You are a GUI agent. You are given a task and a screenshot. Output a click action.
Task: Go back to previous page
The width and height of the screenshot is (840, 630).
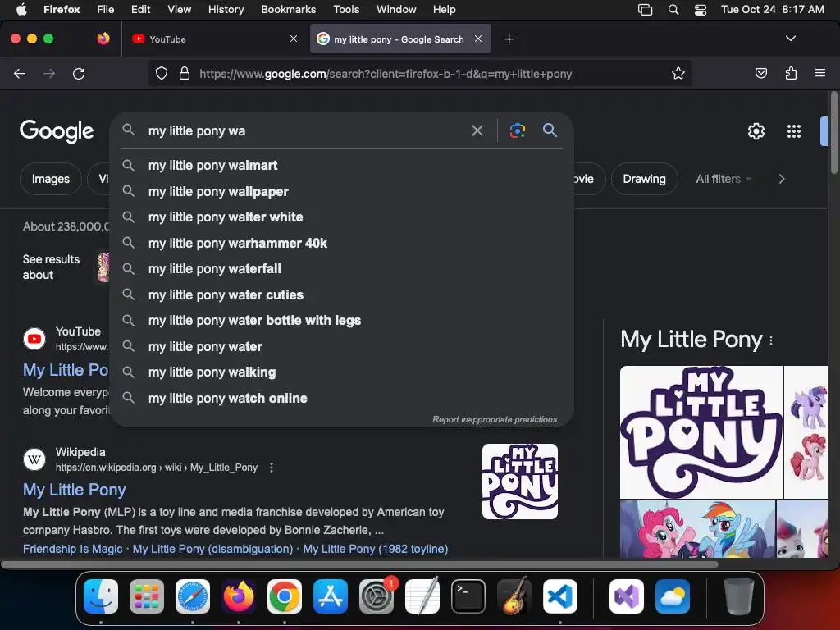[20, 74]
